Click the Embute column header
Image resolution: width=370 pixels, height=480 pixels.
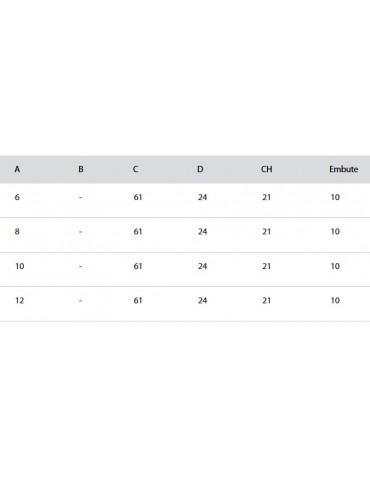344,169
